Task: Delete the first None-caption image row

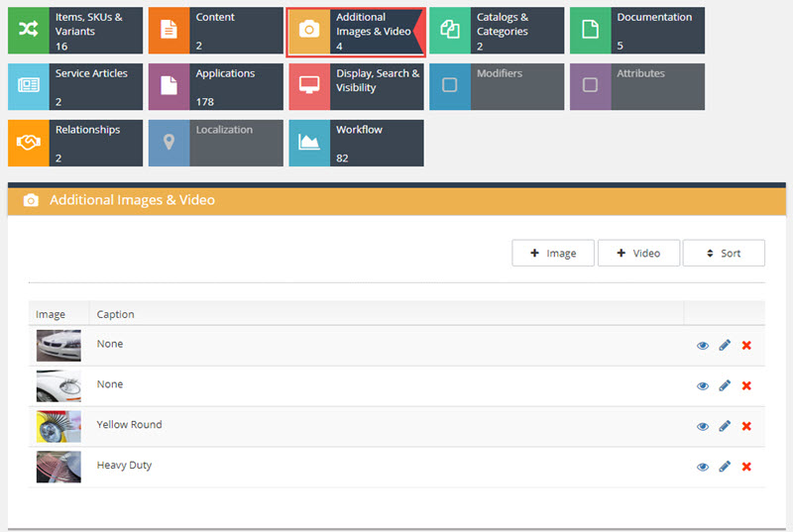Action: [x=746, y=346]
